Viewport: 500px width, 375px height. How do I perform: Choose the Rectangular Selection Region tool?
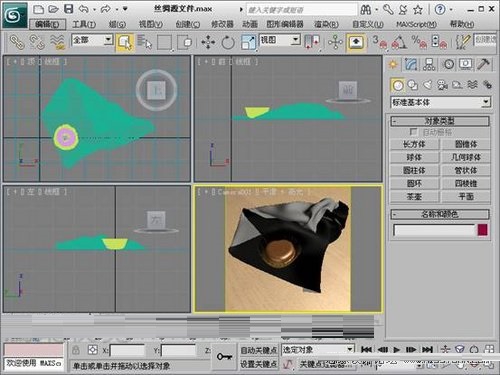pos(164,42)
